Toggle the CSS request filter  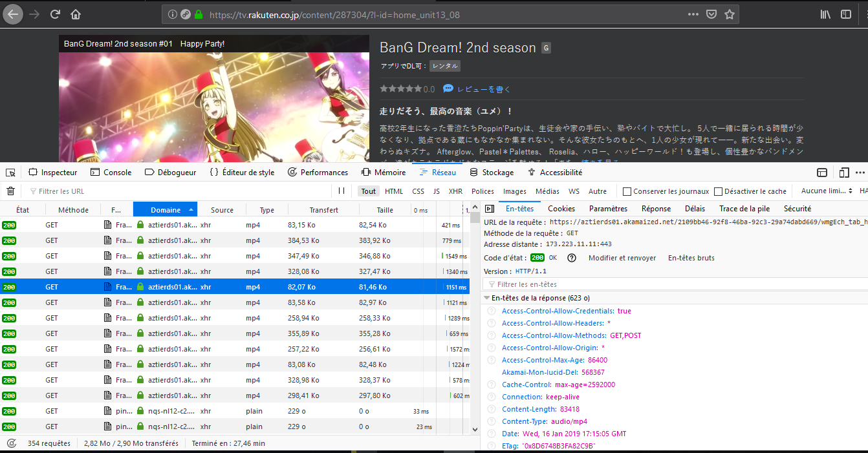click(x=418, y=191)
